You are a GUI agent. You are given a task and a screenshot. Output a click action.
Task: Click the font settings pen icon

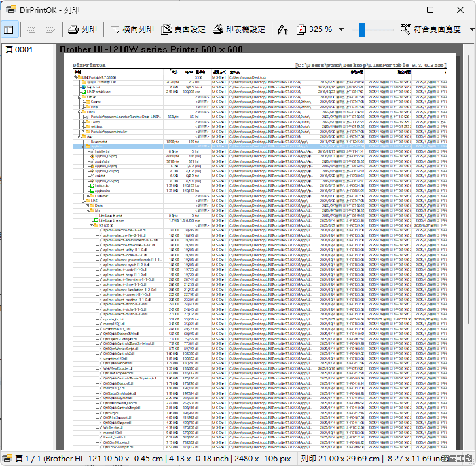(282, 29)
